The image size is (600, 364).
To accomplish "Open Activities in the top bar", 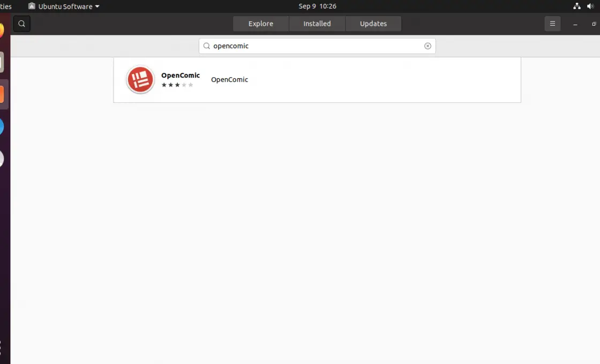I will [x=6, y=6].
